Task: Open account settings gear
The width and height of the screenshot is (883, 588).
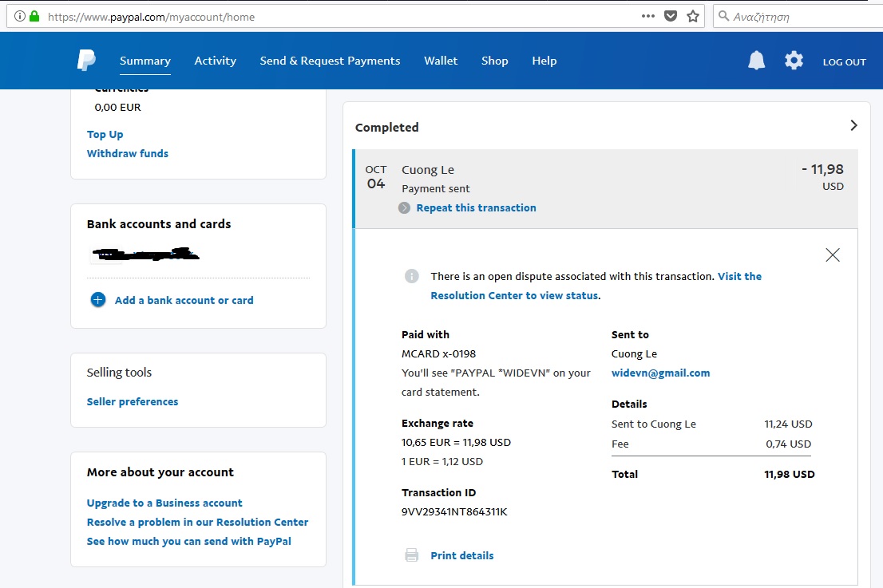Action: pos(794,60)
